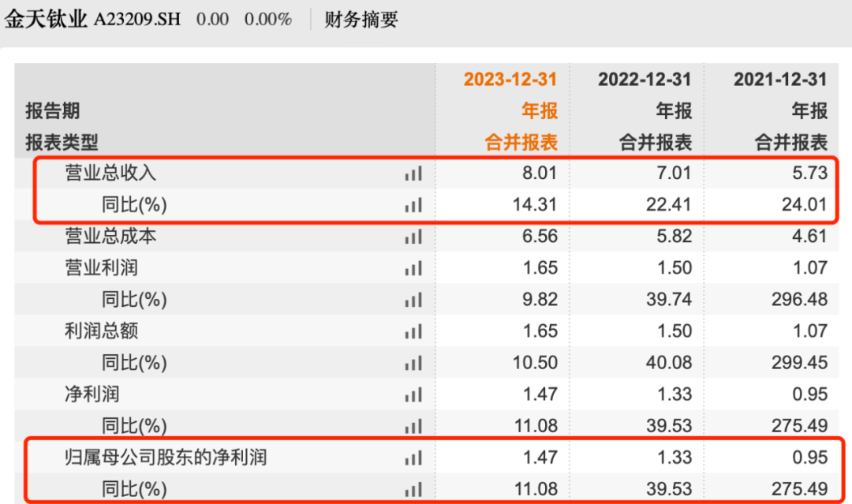Click 合并报表 under the 2022-12-31 header
Screen dimensions: 852x504
pos(656,142)
